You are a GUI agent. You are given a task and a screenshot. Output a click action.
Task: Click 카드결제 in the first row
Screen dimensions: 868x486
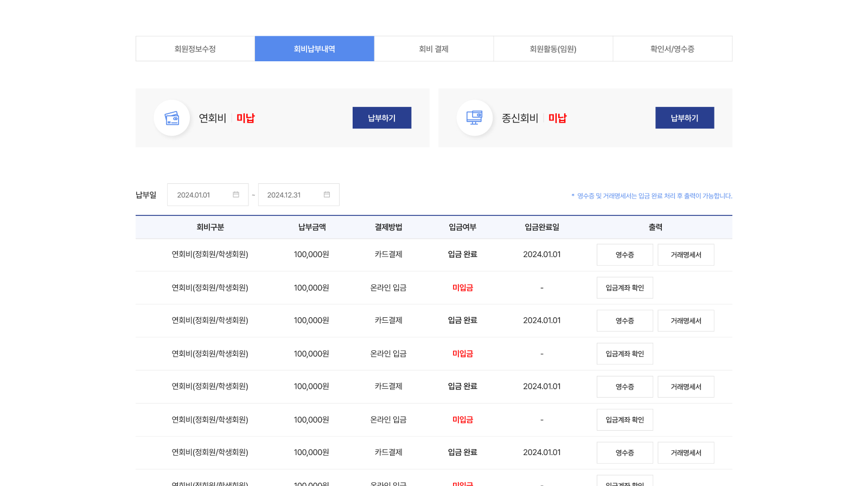pos(388,254)
